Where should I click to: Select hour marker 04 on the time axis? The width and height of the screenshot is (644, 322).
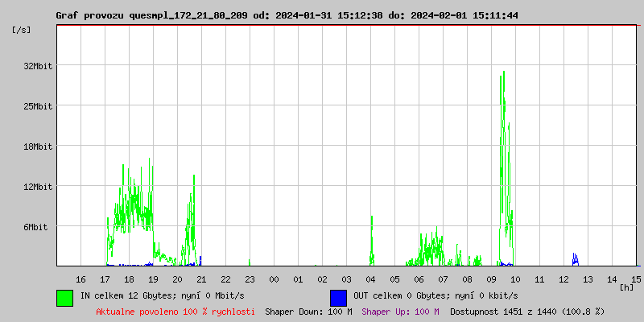tap(370, 279)
